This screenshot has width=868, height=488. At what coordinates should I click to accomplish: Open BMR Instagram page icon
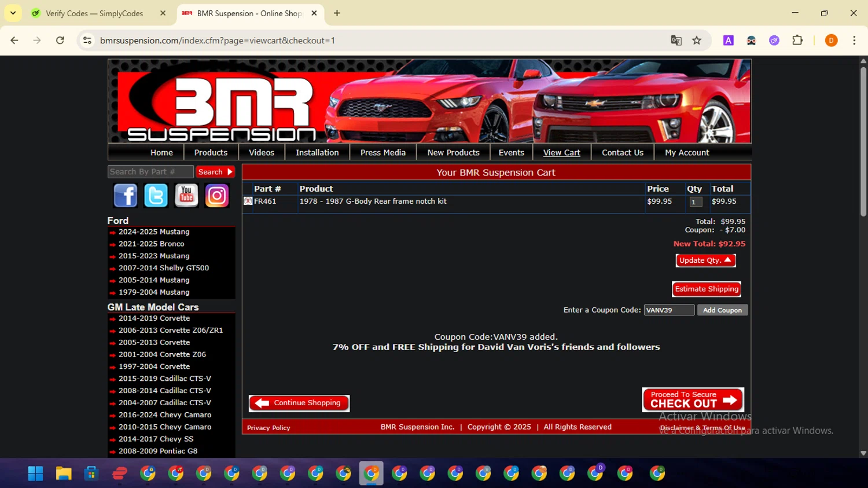tap(217, 196)
